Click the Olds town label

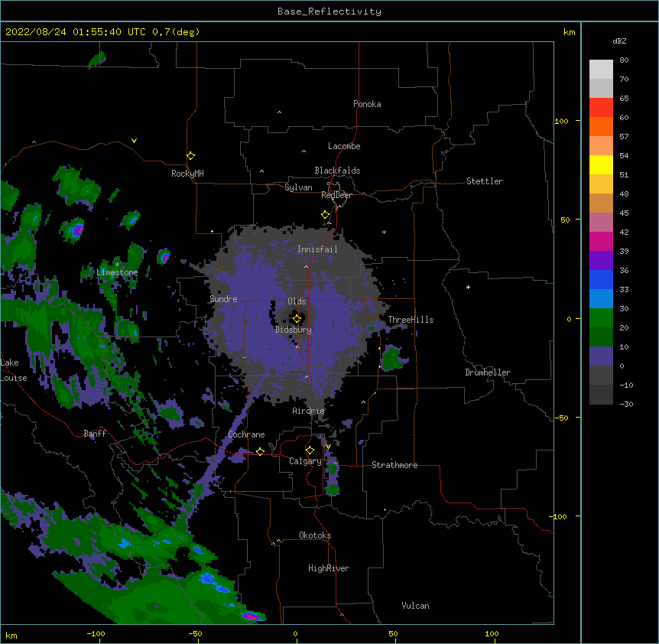point(297,301)
